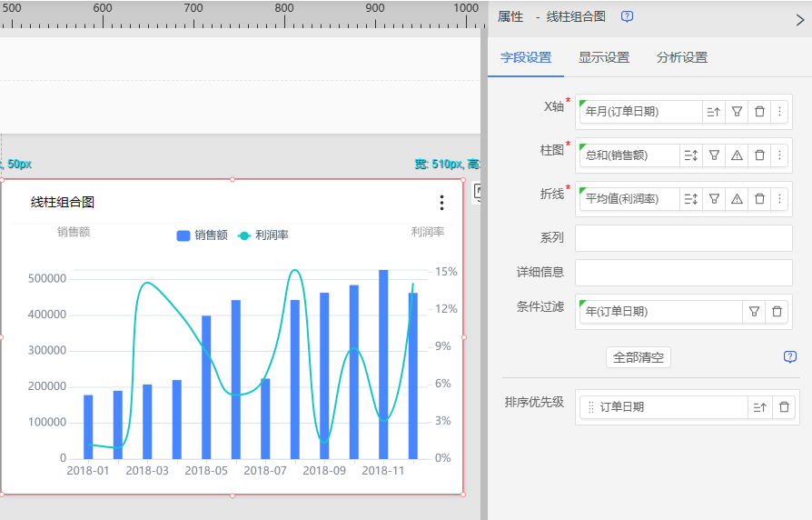This screenshot has width=812, height=520.
Task: Switch to the 显示设置 tab
Action: point(604,57)
